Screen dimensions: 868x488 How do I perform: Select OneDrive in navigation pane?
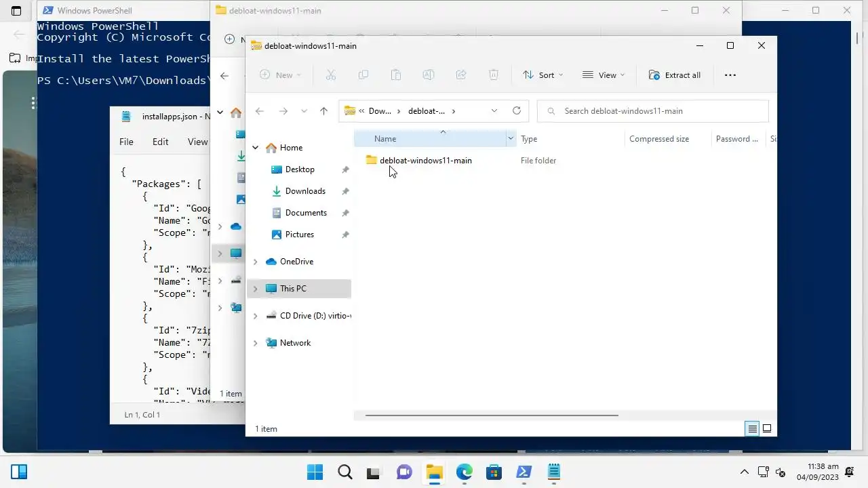(296, 262)
